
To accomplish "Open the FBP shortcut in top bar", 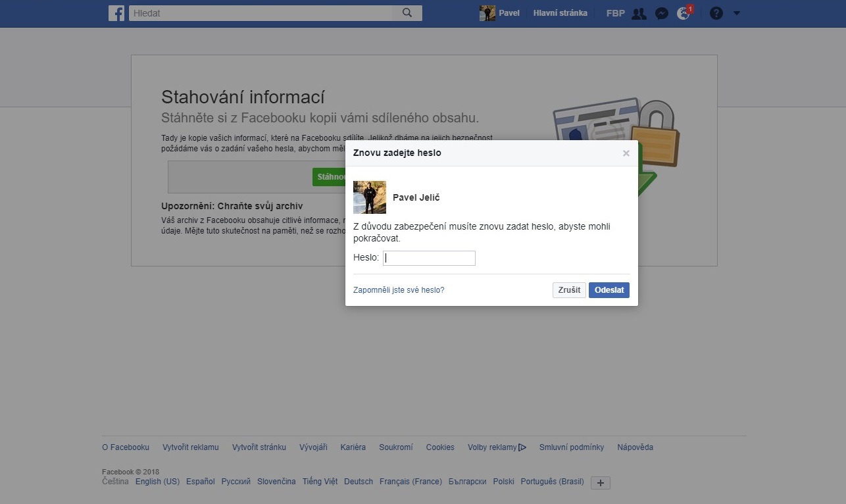I will 616,13.
